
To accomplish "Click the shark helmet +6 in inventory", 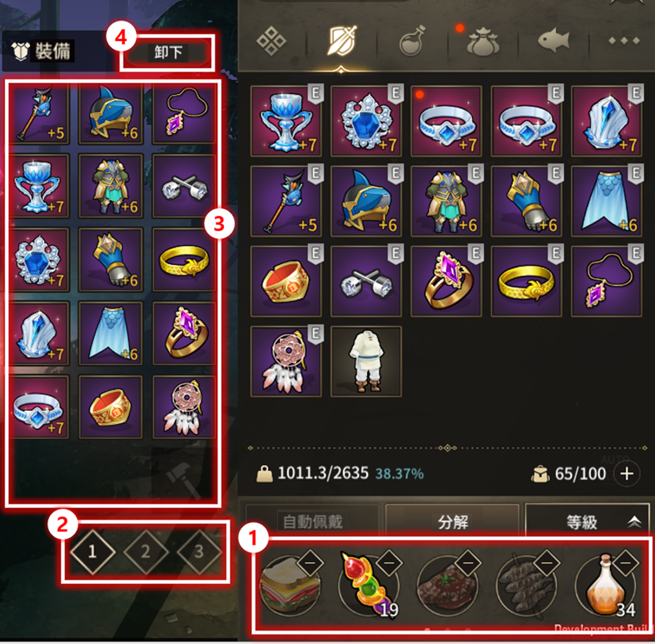I will click(367, 201).
